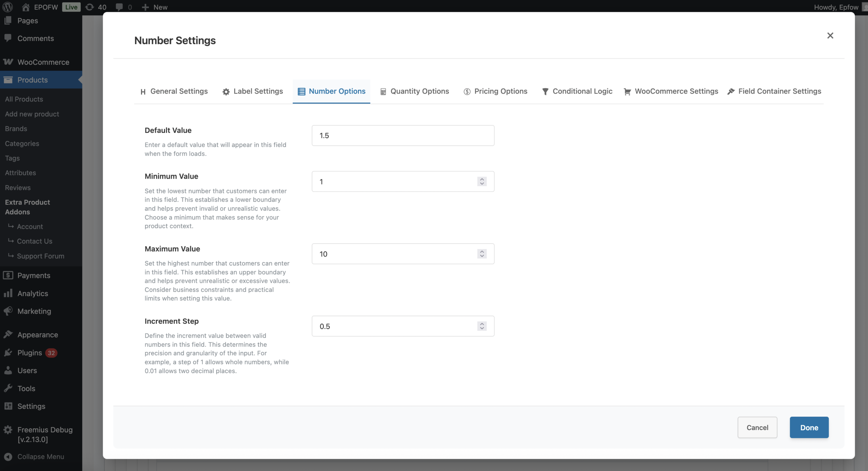Click the WordPress logo icon

[7, 7]
